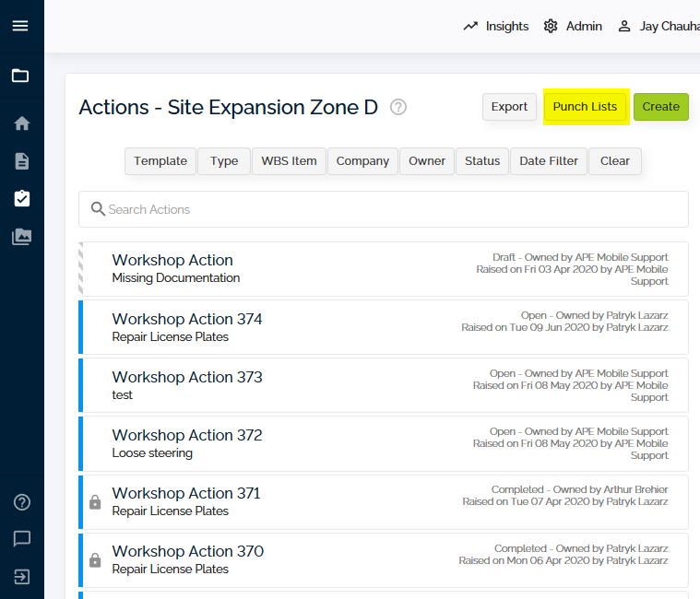Click the folder icon in sidebar
Screen dimensions: 700x599
click(x=20, y=76)
